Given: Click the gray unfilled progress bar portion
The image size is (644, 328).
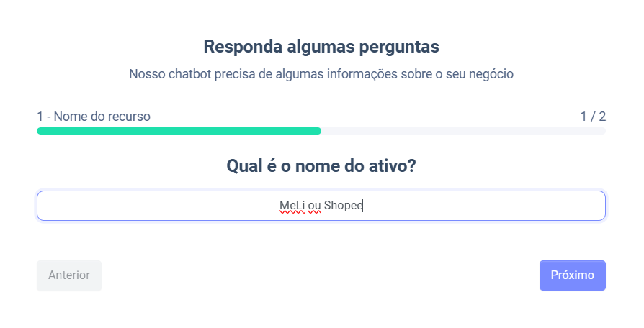Looking at the screenshot, I should click(462, 131).
